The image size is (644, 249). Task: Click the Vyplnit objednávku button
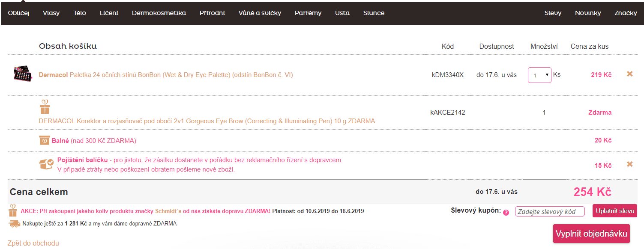click(591, 234)
